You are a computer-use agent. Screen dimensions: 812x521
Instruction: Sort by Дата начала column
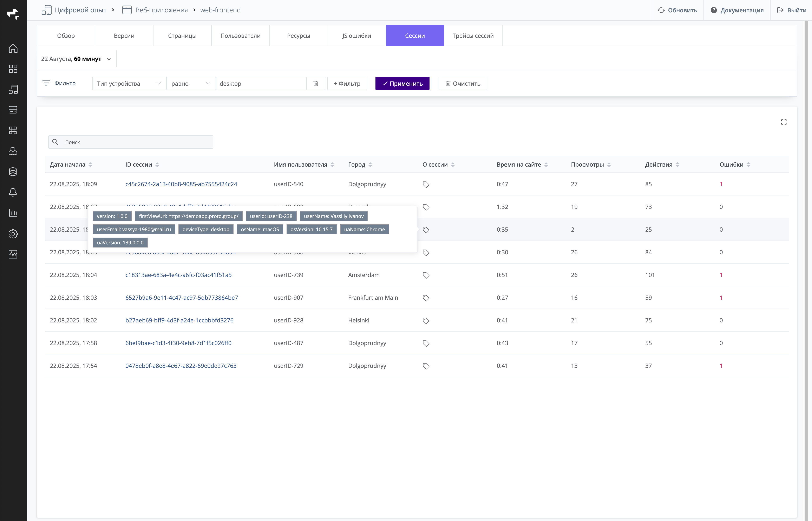point(90,165)
